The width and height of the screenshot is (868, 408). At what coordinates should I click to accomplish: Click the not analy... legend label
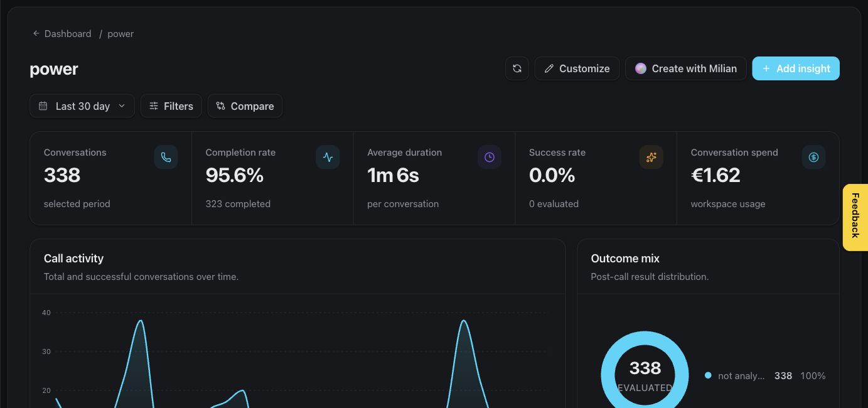coord(741,376)
